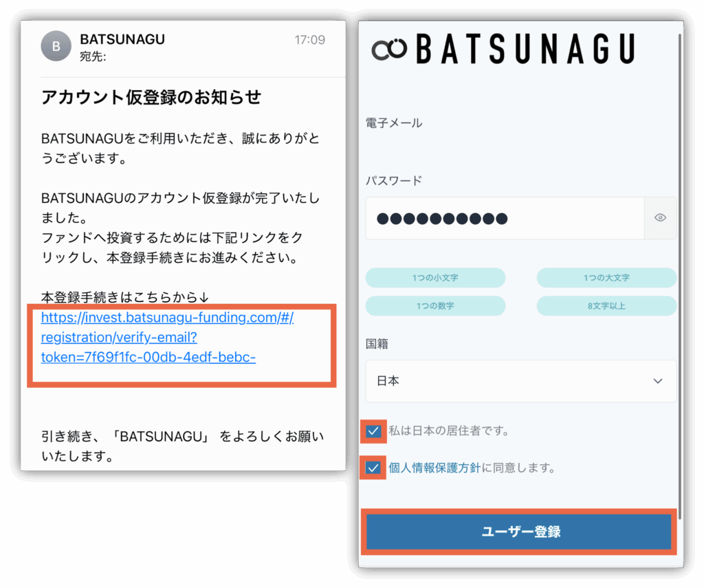Click the 1つの大文字 requirement chip
The height and width of the screenshot is (588, 704).
click(x=606, y=278)
